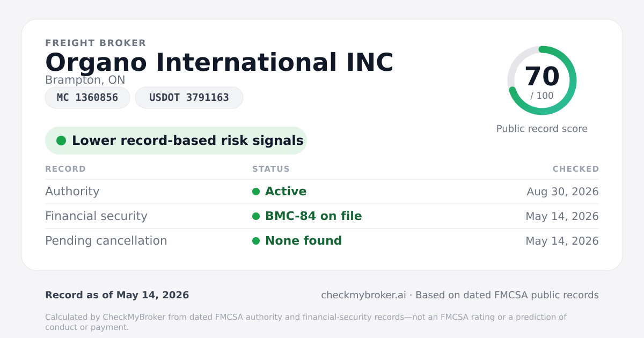The image size is (644, 338).
Task: Click the Aug 30, 2026 checked date
Action: pos(562,192)
